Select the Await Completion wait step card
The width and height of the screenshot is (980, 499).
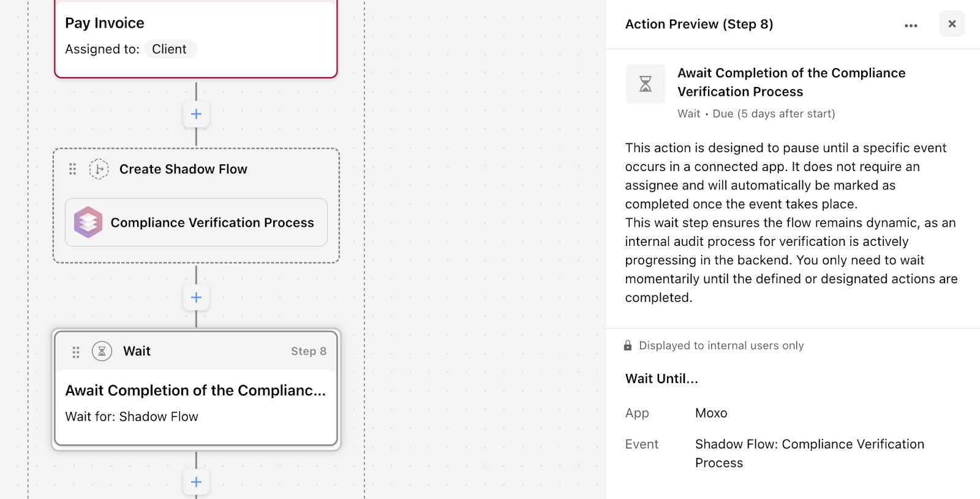tap(196, 403)
